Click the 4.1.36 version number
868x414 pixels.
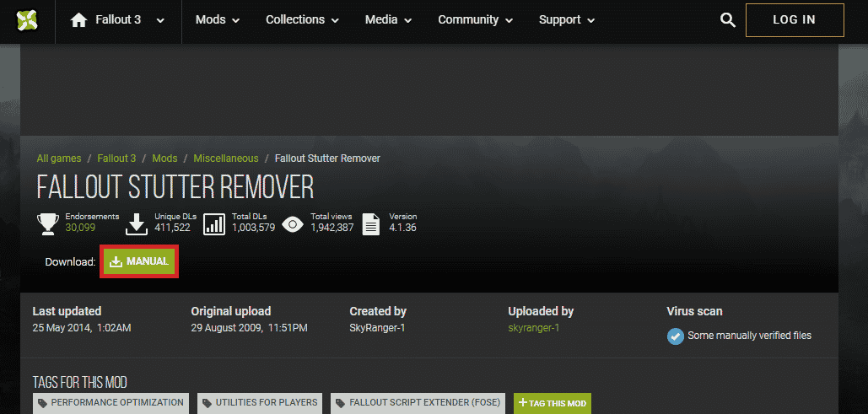[402, 228]
